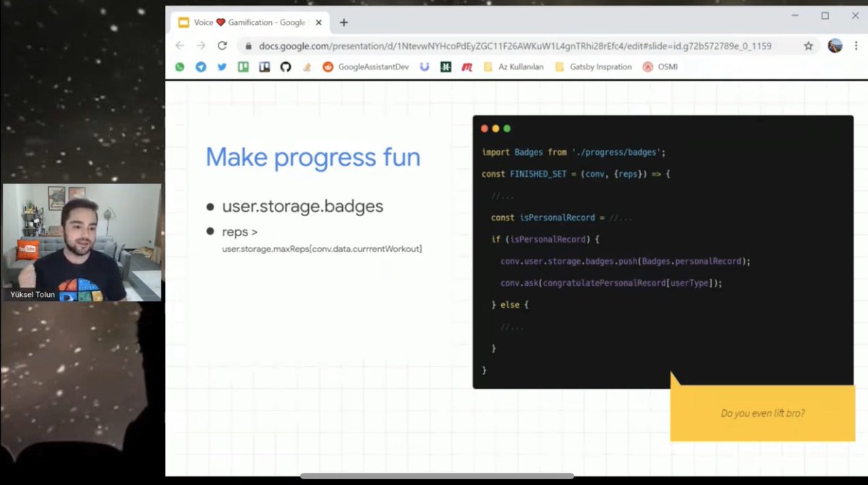Click the 'reps >' bullet text
The width and height of the screenshot is (868, 485).
coord(240,232)
